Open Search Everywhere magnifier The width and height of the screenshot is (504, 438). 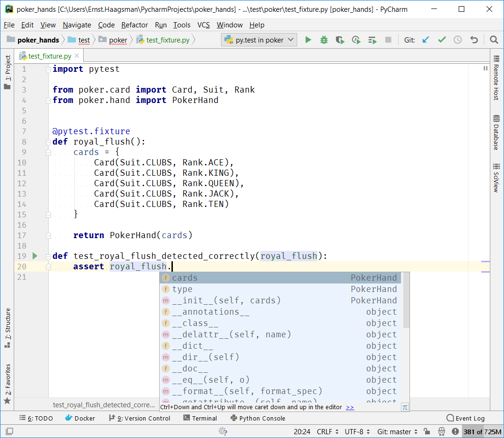[x=494, y=40]
